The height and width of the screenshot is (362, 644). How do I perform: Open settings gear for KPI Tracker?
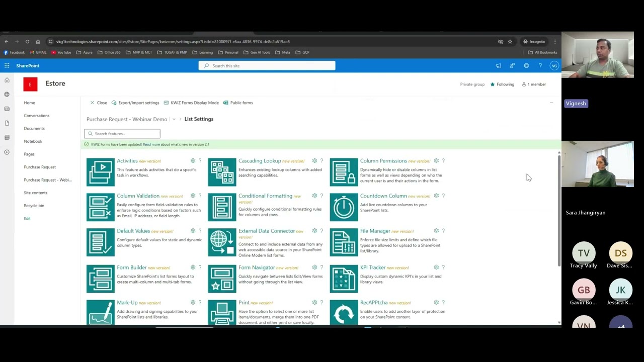point(436,267)
